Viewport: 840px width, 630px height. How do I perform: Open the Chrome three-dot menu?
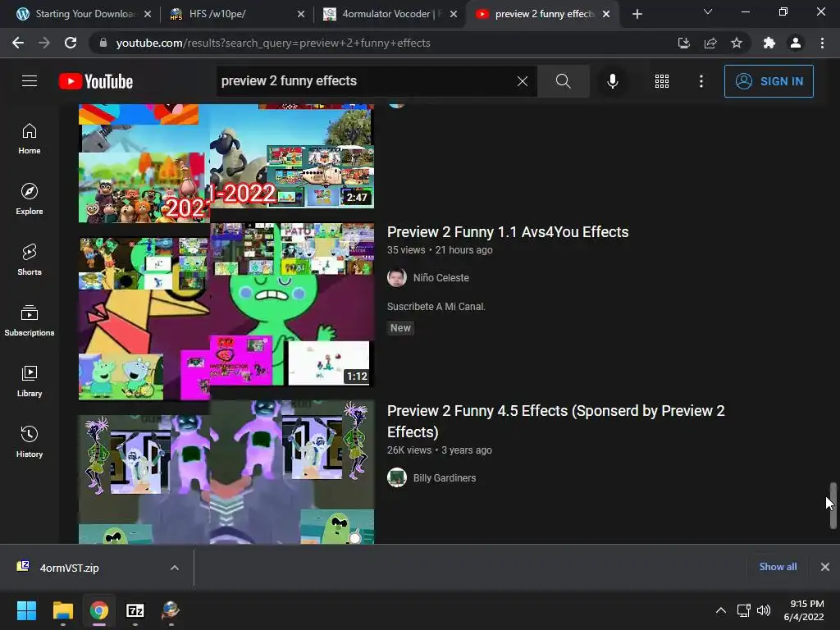coord(822,43)
